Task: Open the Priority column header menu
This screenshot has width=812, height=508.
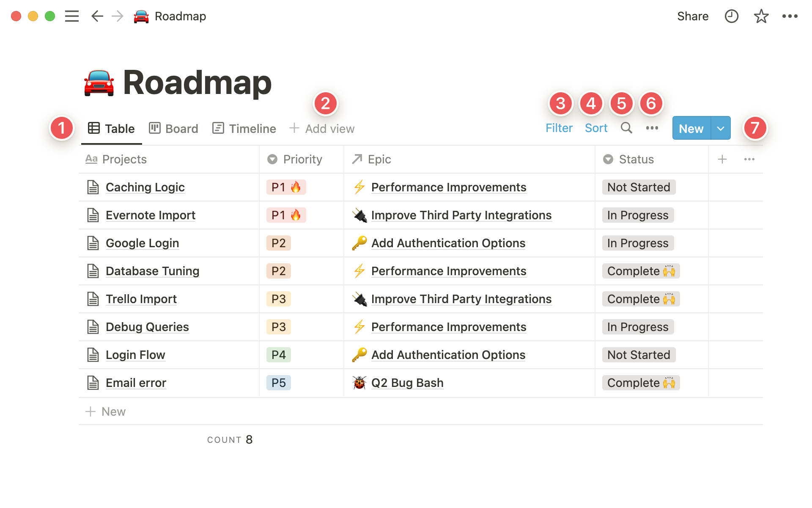Action: coord(302,159)
